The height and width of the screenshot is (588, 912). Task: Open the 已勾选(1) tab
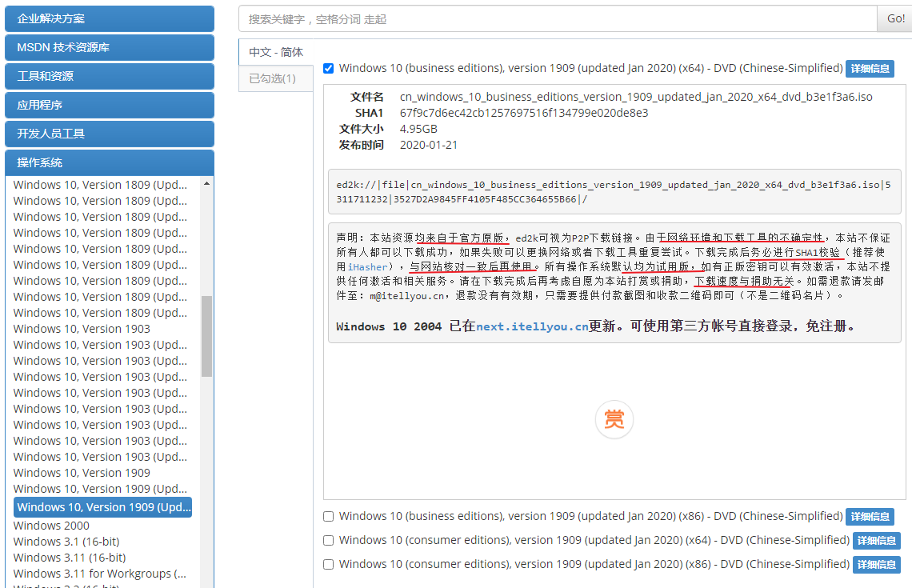276,78
